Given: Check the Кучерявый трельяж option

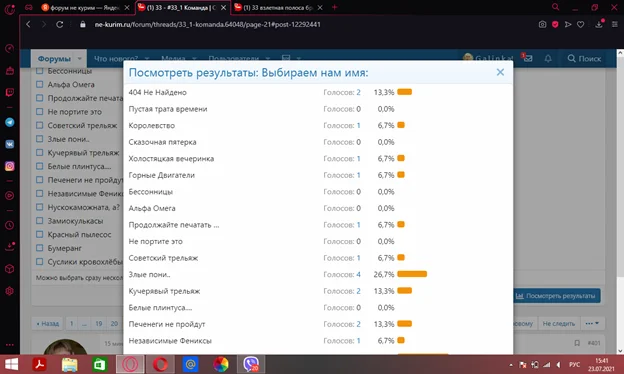Looking at the screenshot, I should [x=39, y=152].
